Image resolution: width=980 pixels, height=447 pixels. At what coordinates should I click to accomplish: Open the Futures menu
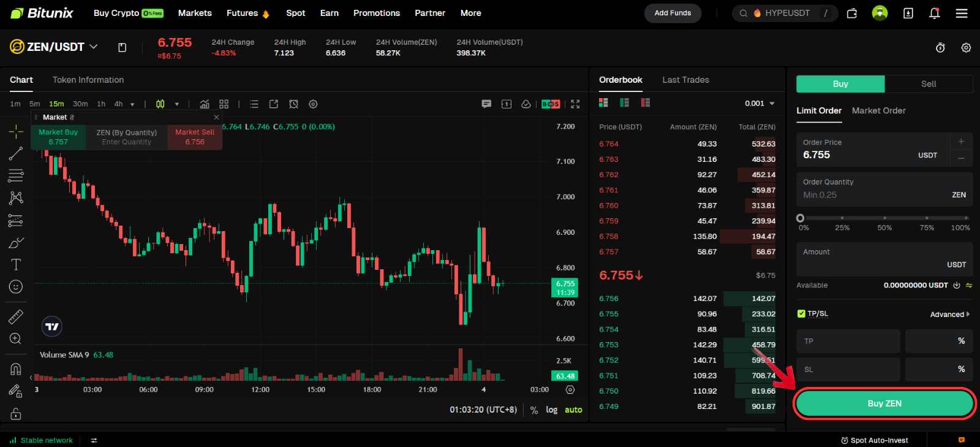[x=247, y=13]
